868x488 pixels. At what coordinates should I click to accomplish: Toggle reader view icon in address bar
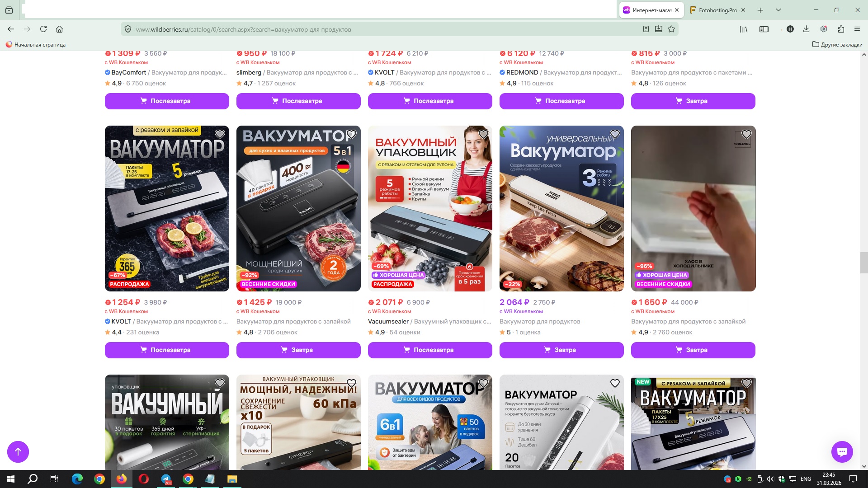646,29
